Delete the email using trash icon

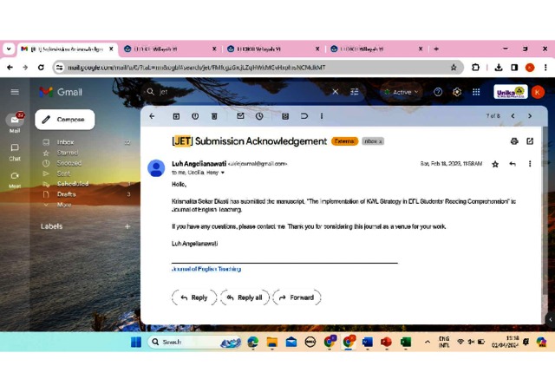(x=213, y=116)
